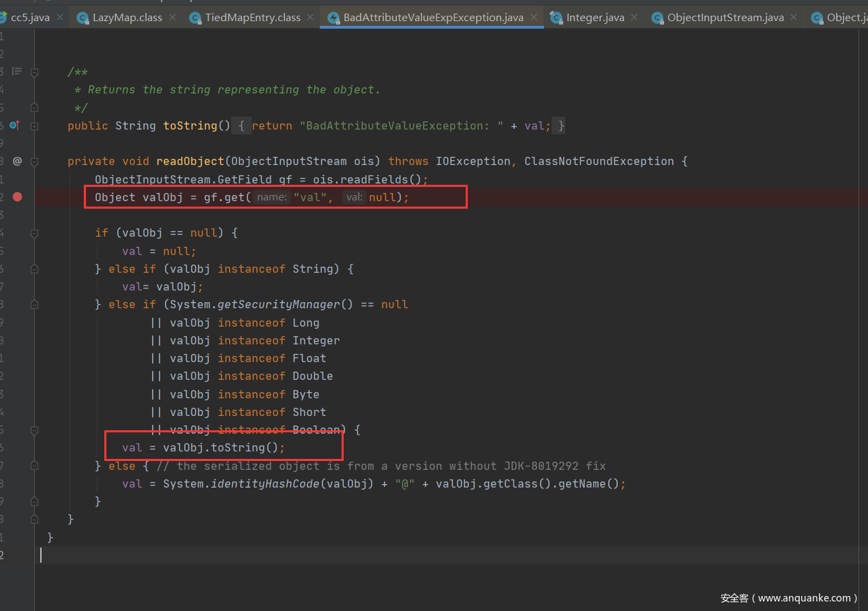Click the file icon on BadAttributeValueExpException.java tab
868x611 pixels.
[333, 18]
